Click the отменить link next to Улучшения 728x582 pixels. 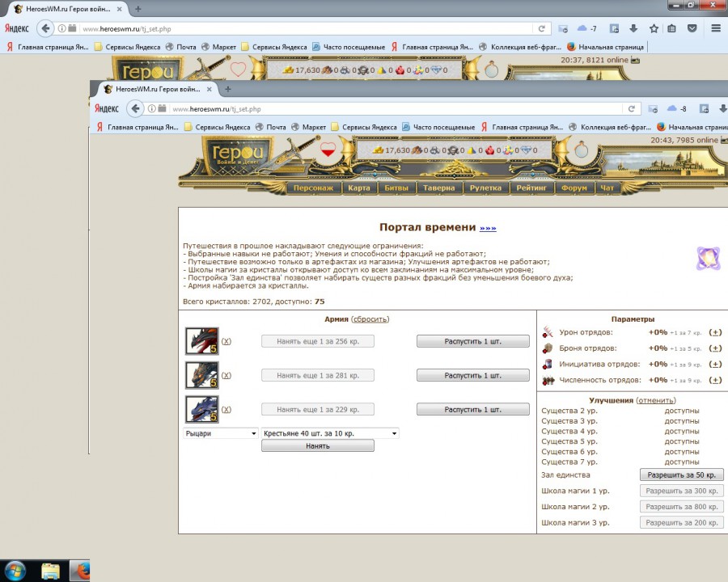656,400
